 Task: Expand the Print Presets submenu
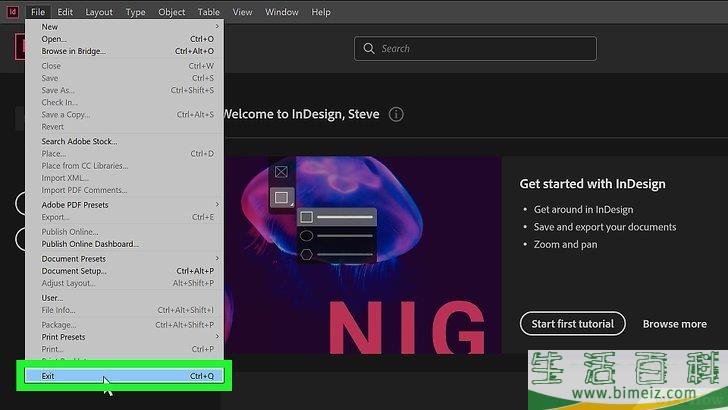click(x=124, y=337)
